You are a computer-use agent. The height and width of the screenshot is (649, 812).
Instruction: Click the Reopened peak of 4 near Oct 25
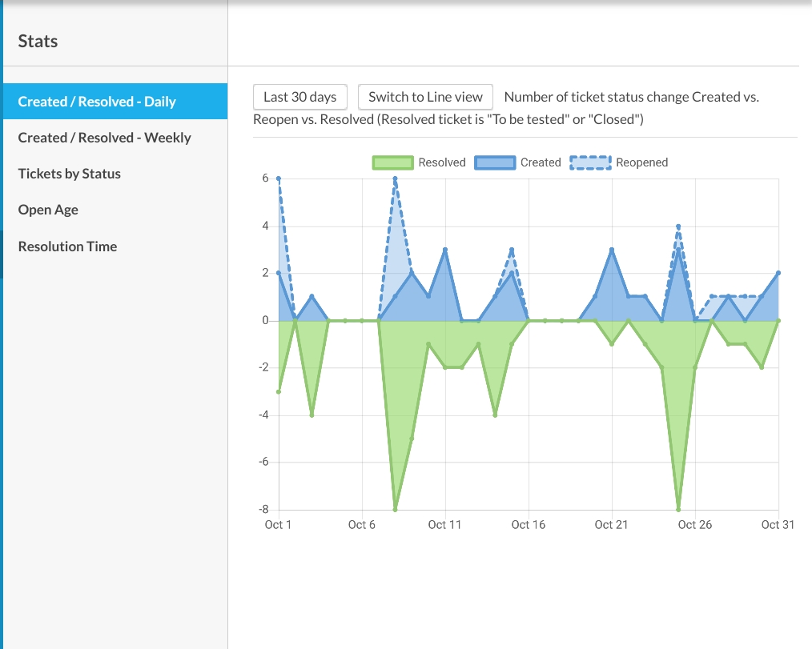tap(678, 226)
